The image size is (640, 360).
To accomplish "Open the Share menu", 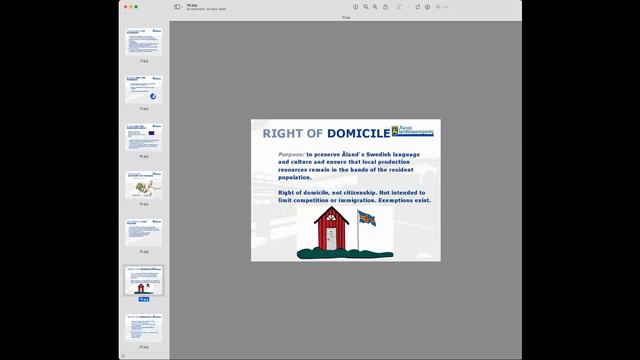I will pyautogui.click(x=385, y=7).
